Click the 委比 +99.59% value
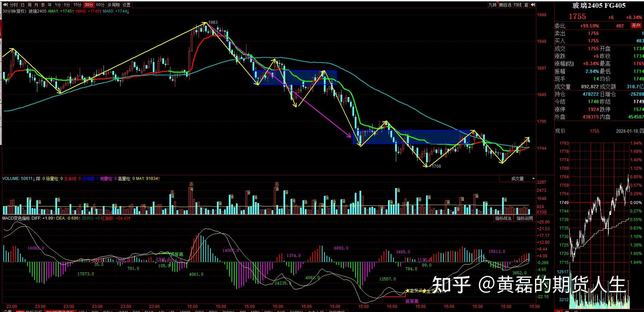The width and height of the screenshot is (644, 312). tap(590, 26)
